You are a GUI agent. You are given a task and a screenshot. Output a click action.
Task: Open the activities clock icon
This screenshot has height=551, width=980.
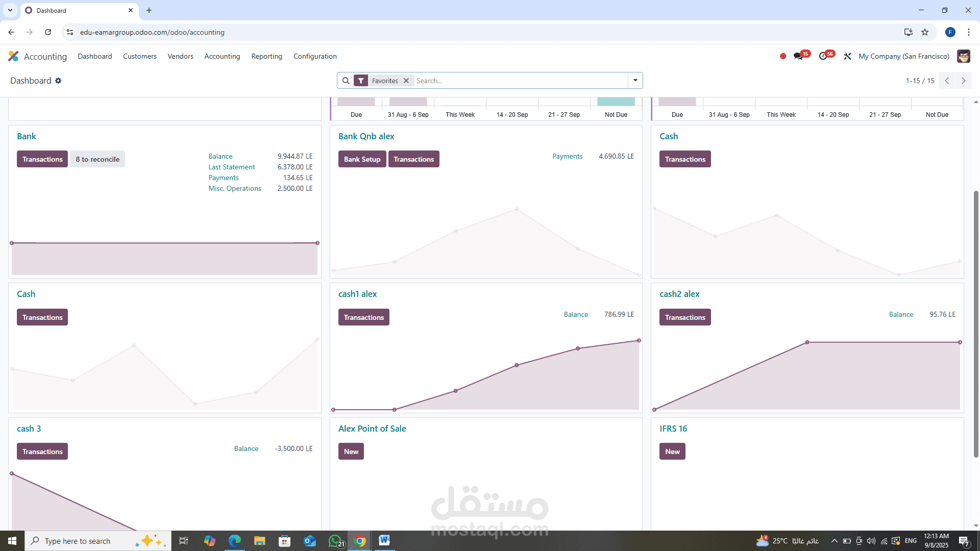pos(823,56)
